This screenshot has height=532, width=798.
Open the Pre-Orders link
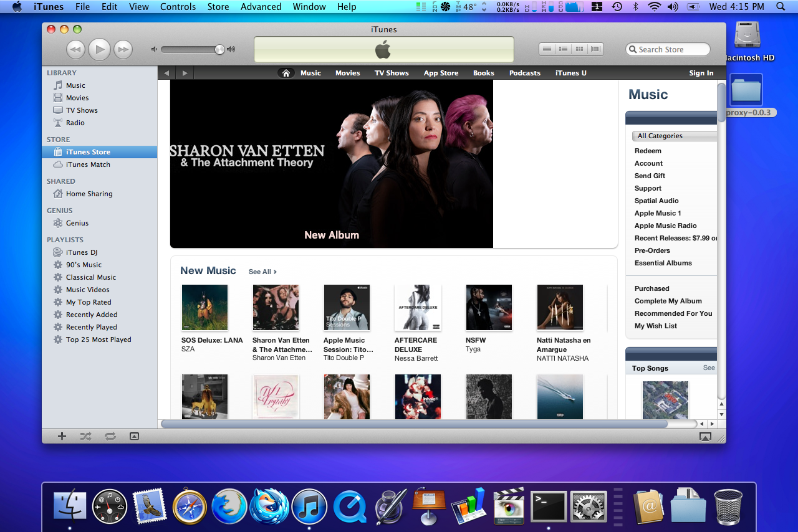652,250
